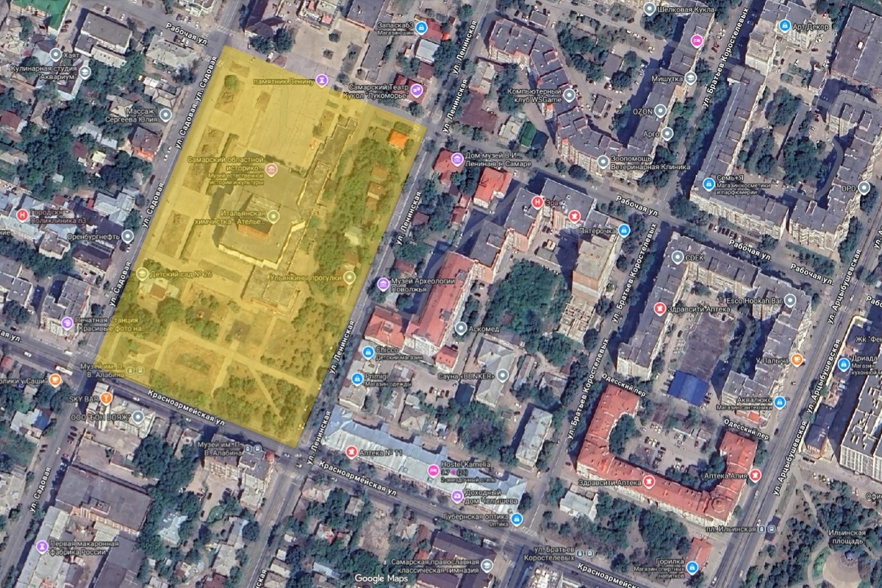Click the Доходный дом Челышева label
Viewport: 882px width, 588px height.
point(492,497)
